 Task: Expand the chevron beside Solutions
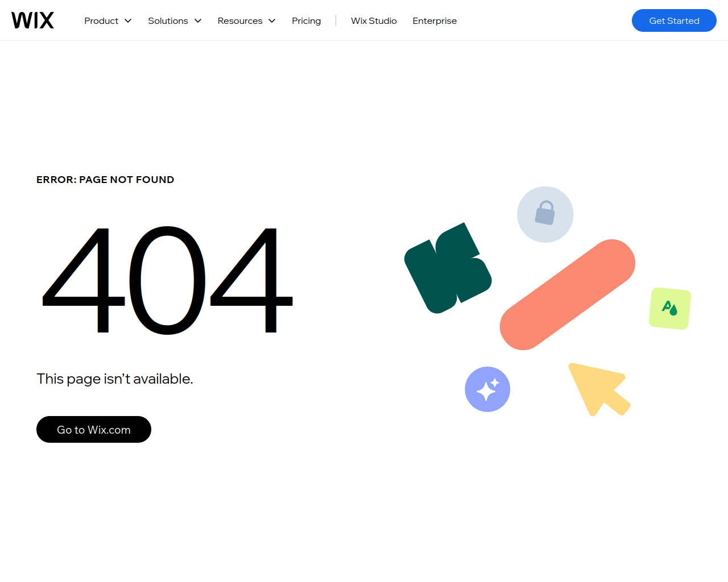[x=198, y=21]
